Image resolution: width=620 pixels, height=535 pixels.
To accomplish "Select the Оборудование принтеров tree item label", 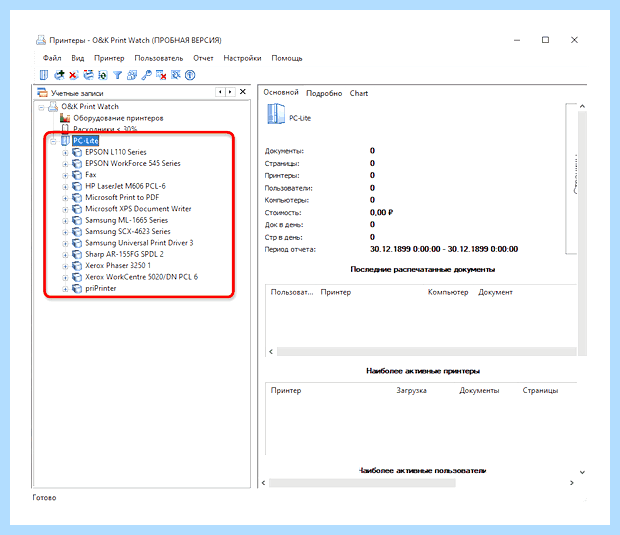I will tap(118, 118).
